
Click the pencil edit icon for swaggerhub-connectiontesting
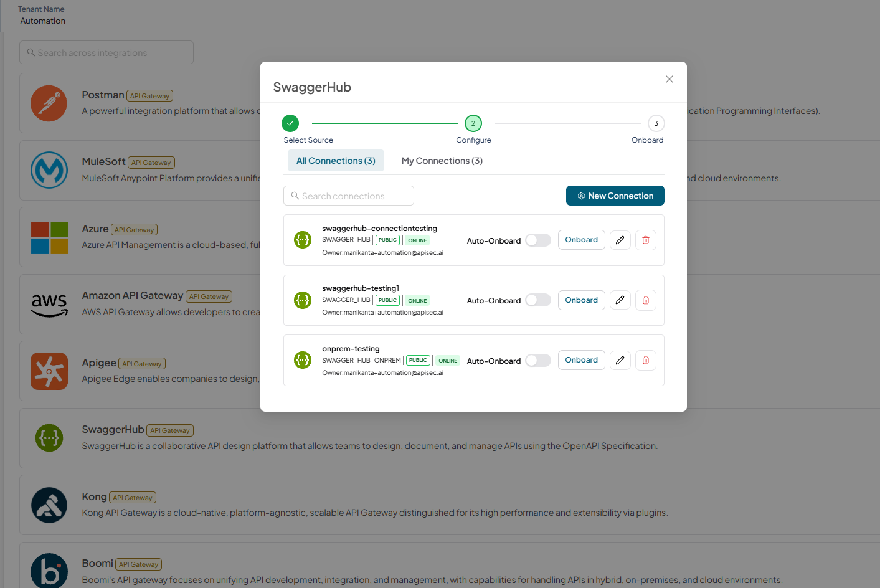[620, 240]
